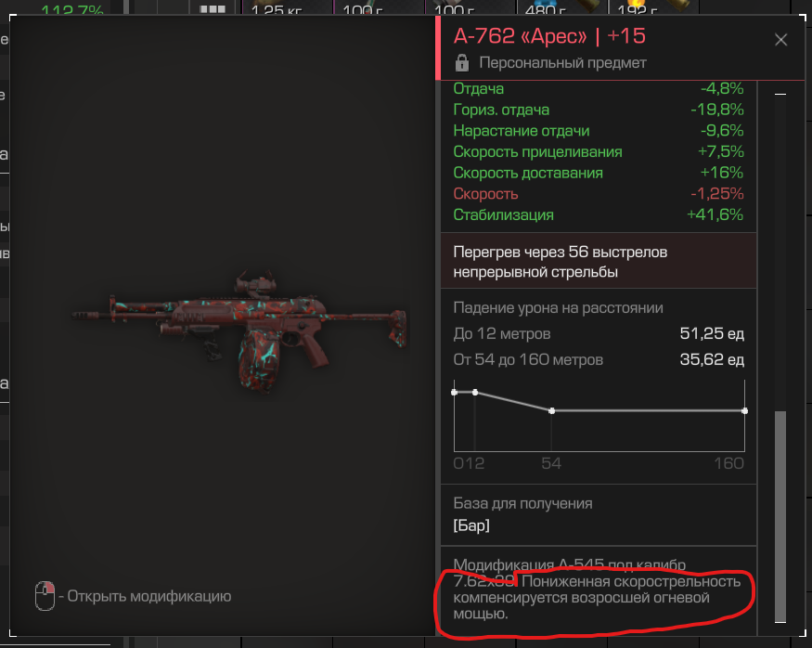Click the stats panel scrollbar thumb
812x648 pixels.
pyautogui.click(x=780, y=516)
